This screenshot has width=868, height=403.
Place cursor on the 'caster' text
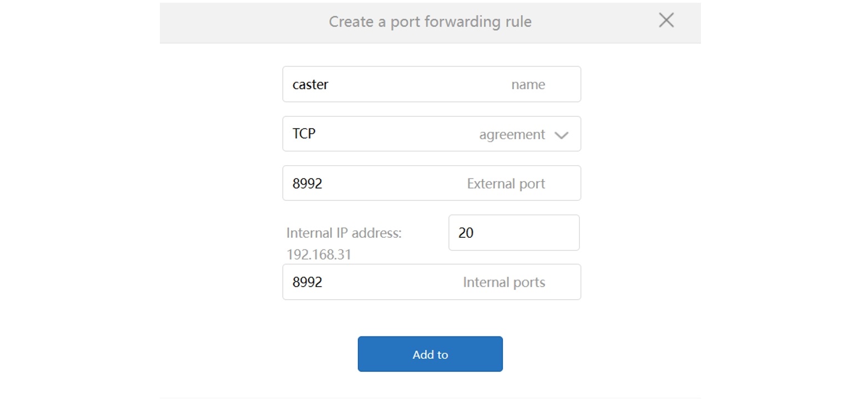[310, 84]
